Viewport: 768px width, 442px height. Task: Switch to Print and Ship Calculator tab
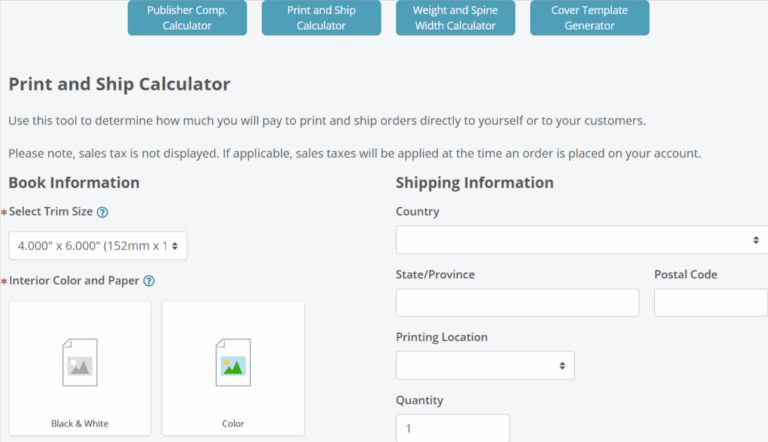click(321, 18)
